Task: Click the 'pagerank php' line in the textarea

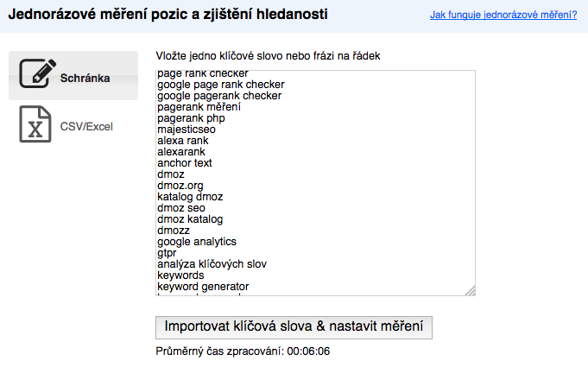Action: pyautogui.click(x=191, y=118)
